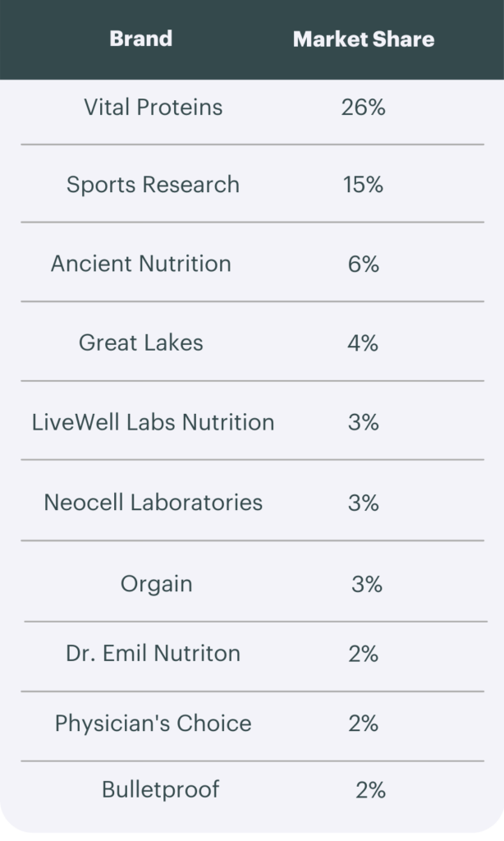Select the Sports Research brand name
The image size is (504, 841).
[153, 184]
